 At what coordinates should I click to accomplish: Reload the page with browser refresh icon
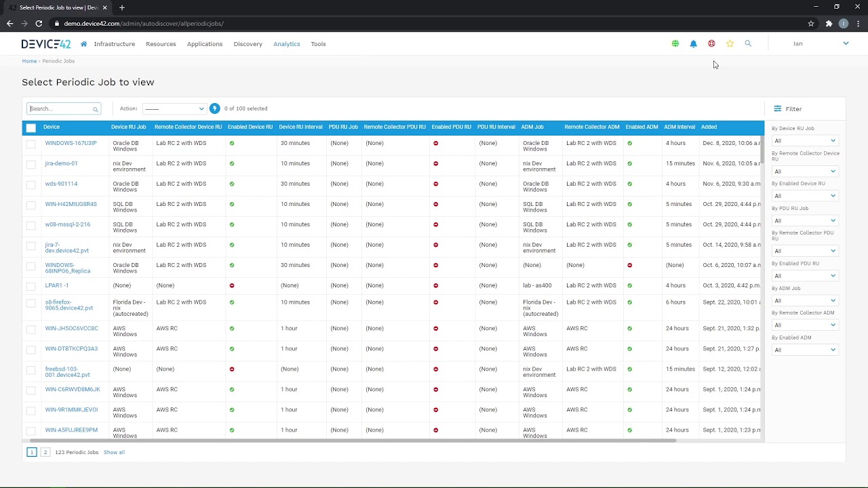[39, 24]
